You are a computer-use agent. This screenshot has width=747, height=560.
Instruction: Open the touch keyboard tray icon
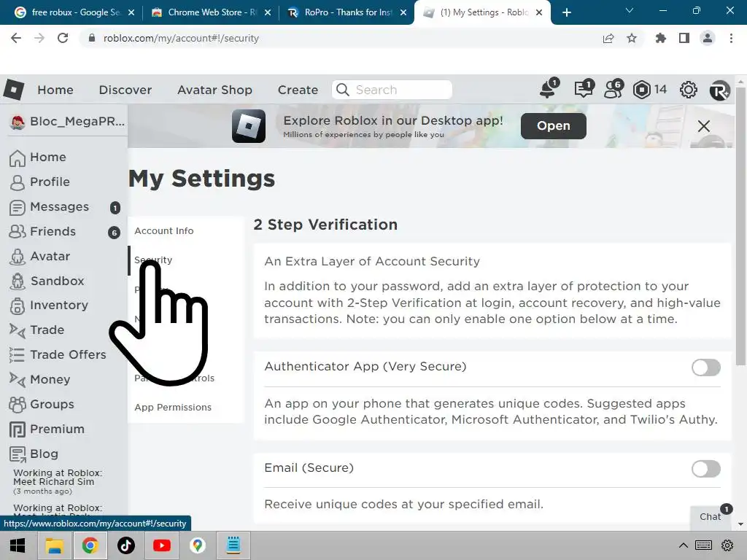point(704,545)
